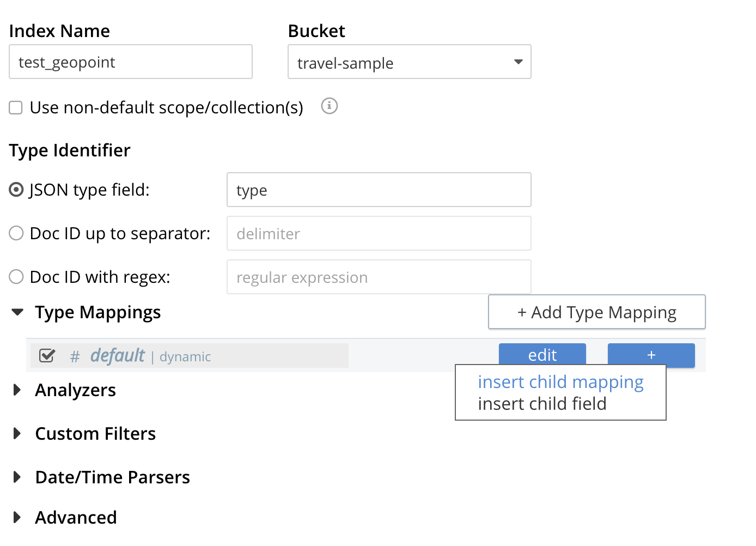Screen dimensions: 756x546
Task: Click the plus button on default mapping row
Action: click(651, 355)
